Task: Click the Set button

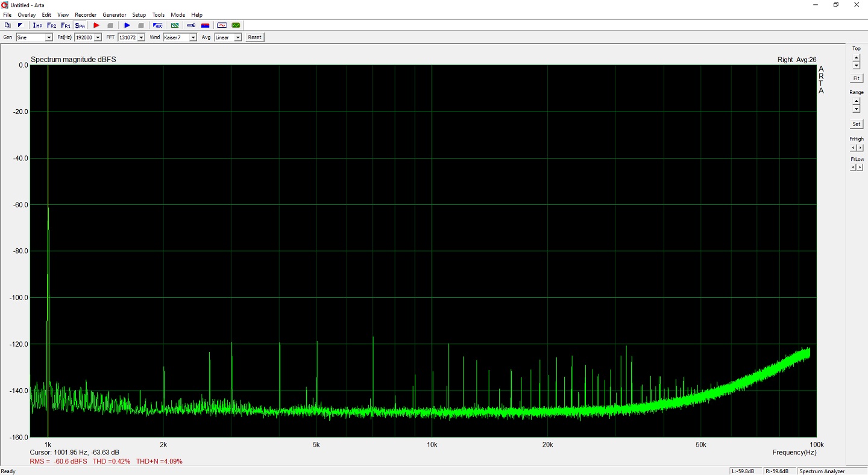Action: [x=857, y=124]
